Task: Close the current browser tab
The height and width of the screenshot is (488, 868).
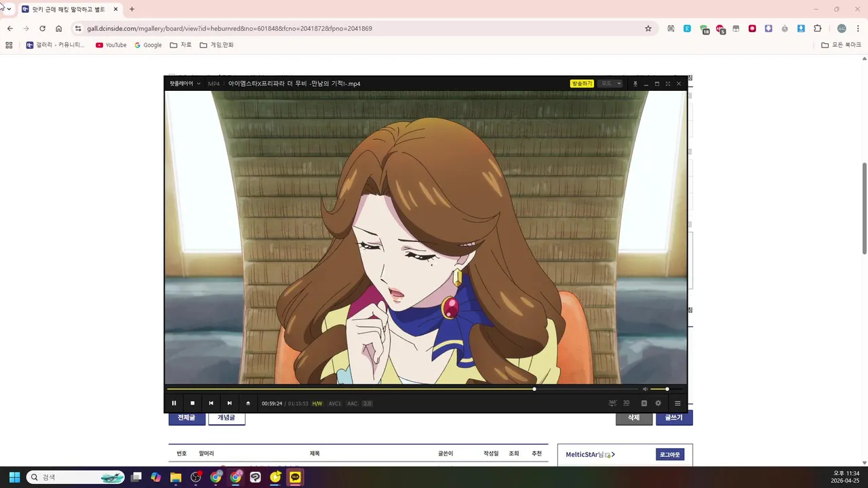Action: [x=115, y=9]
